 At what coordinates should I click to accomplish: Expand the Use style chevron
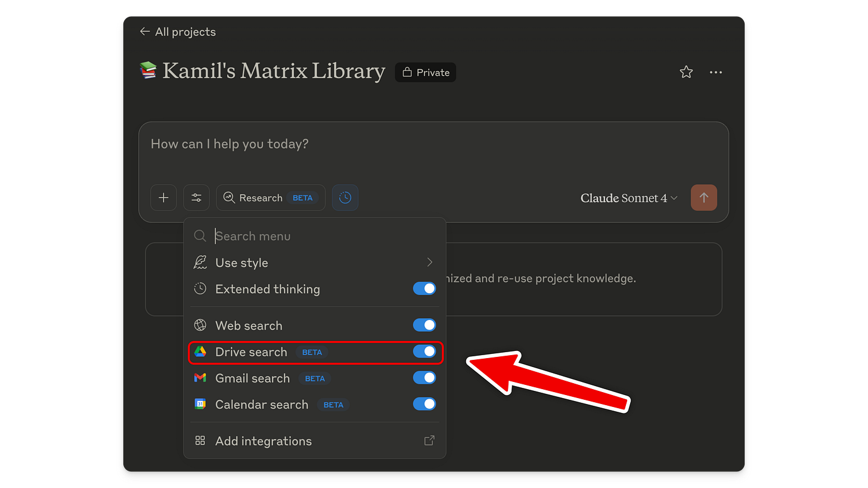(430, 263)
